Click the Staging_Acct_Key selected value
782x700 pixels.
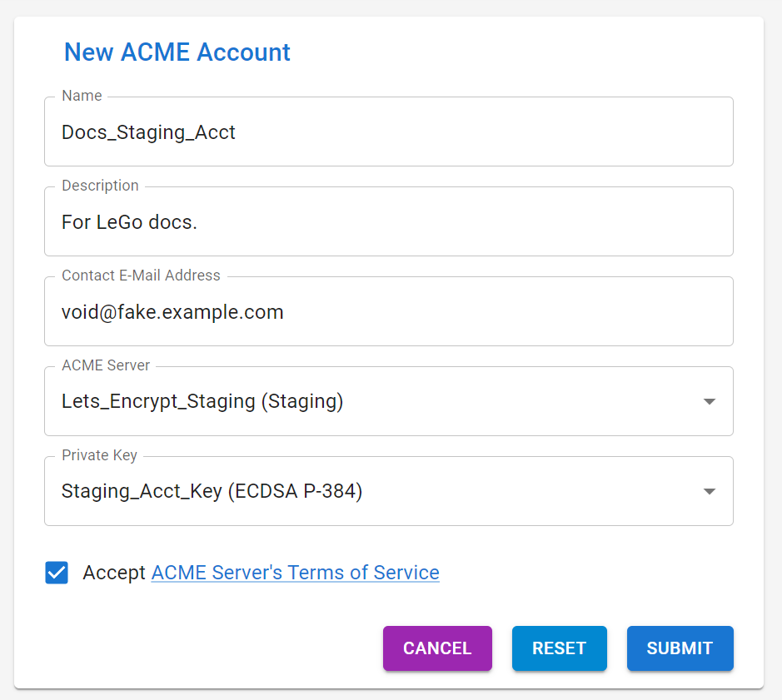pos(212,491)
